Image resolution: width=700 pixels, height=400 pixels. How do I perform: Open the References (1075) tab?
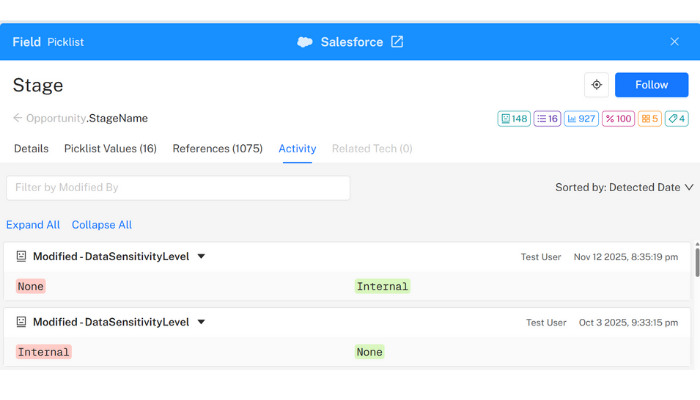point(217,149)
